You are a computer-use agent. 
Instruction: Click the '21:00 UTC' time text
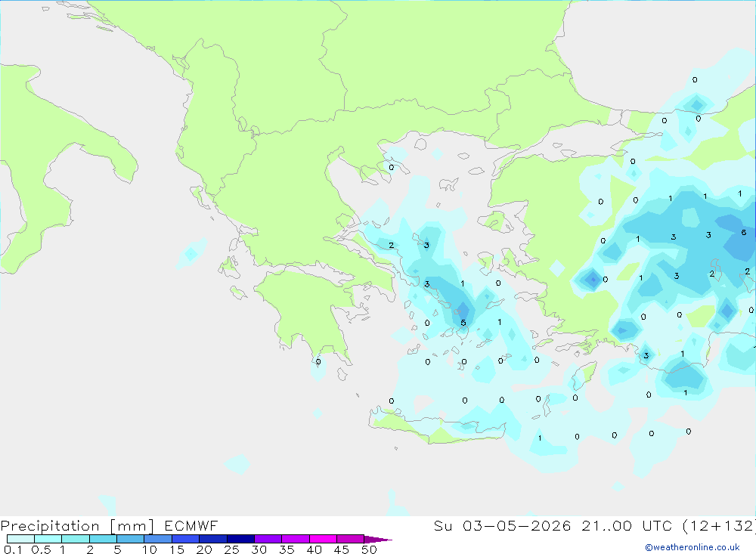pyautogui.click(x=627, y=526)
